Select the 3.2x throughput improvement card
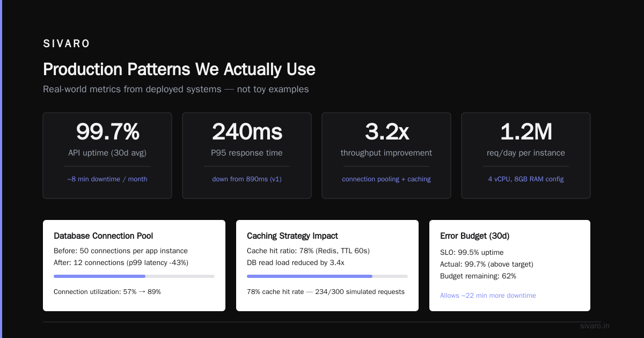 point(386,156)
